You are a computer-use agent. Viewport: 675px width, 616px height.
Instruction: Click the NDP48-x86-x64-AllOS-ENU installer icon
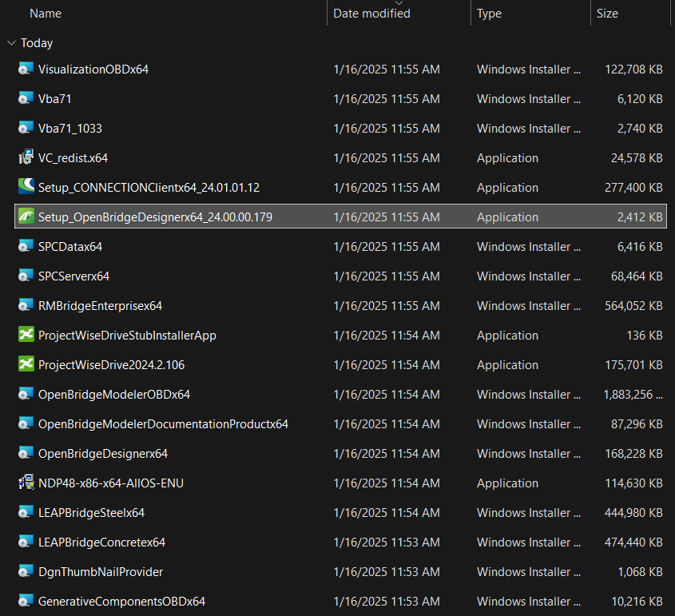coord(25,483)
